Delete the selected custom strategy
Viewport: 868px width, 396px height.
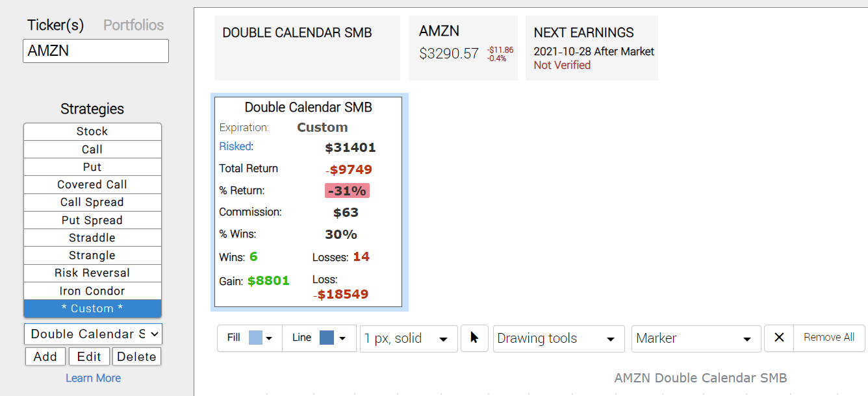(136, 356)
